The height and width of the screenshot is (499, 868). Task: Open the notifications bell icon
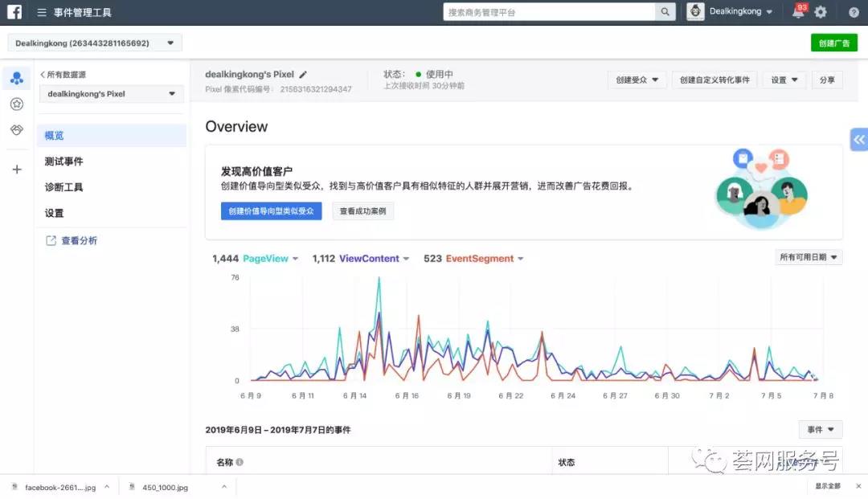[x=797, y=11]
